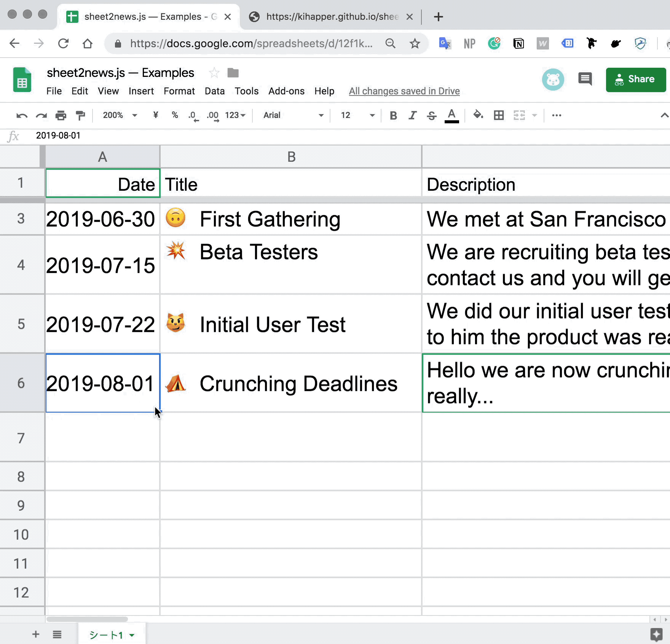The width and height of the screenshot is (670, 644).
Task: Open more number formats dropdown
Action: click(x=235, y=115)
